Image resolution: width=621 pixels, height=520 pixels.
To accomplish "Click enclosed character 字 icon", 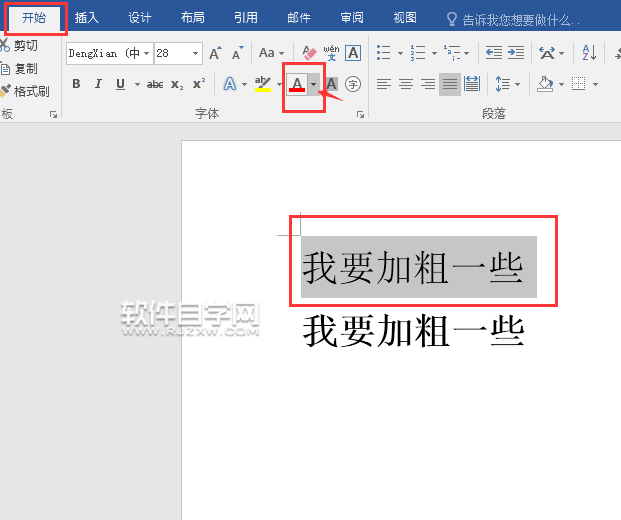I will (352, 84).
